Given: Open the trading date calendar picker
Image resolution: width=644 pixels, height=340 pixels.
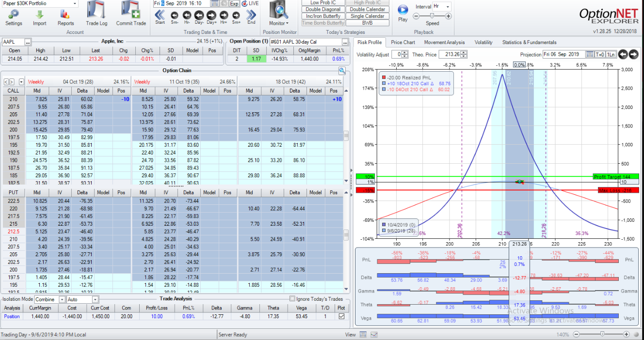Looking at the screenshot, I should [x=216, y=3].
